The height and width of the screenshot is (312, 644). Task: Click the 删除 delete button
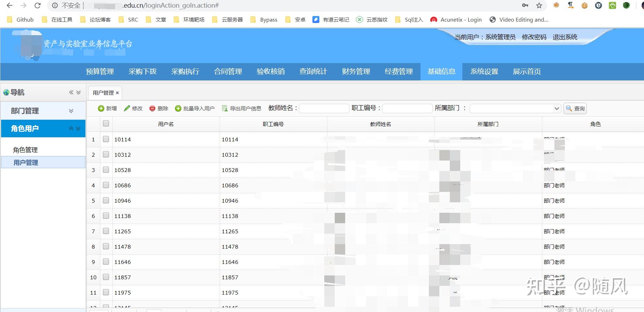159,108
